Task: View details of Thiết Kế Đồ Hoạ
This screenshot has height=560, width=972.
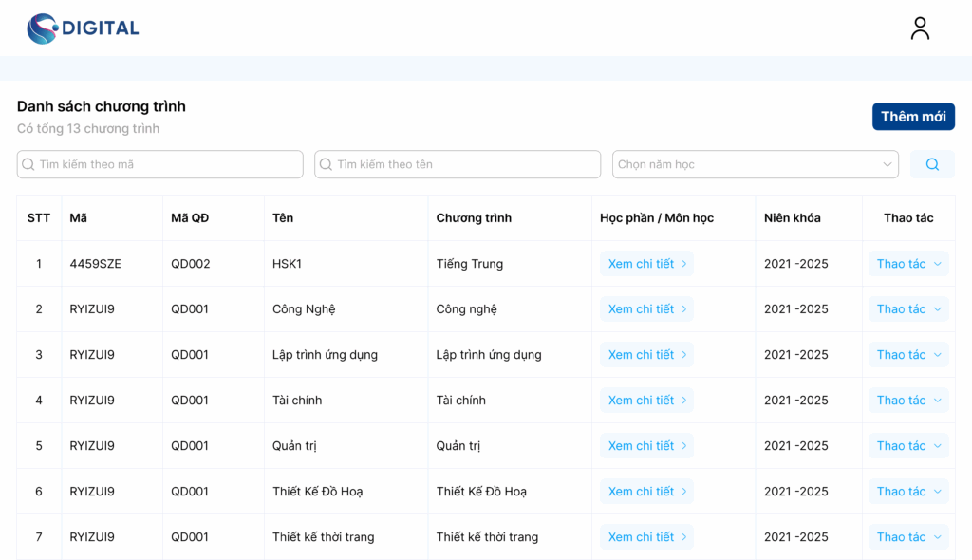Action: (x=646, y=492)
